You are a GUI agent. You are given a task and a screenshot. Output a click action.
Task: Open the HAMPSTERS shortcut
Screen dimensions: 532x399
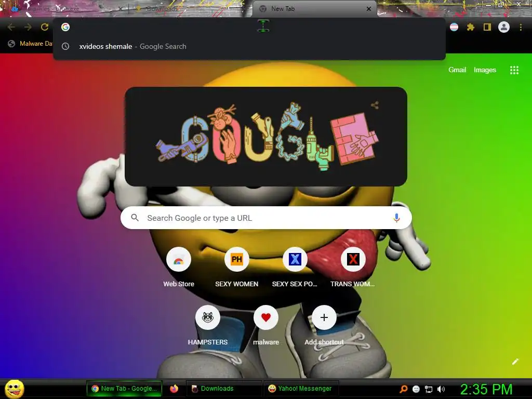pos(208,318)
